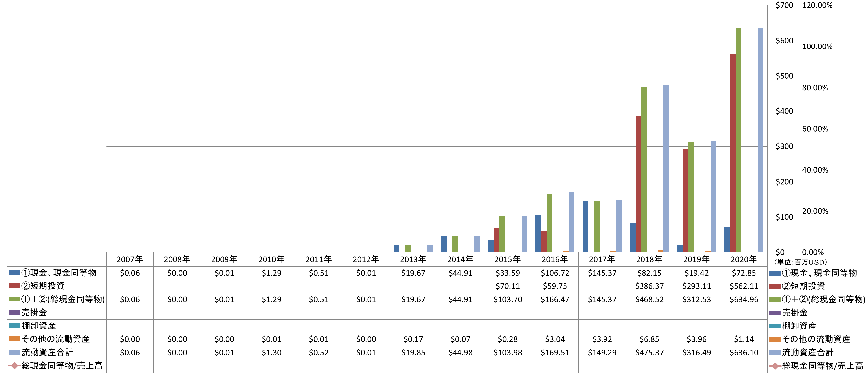Click the 棚卸資産 row label on left
Viewport: 868px width, 373px height.
pos(38,326)
